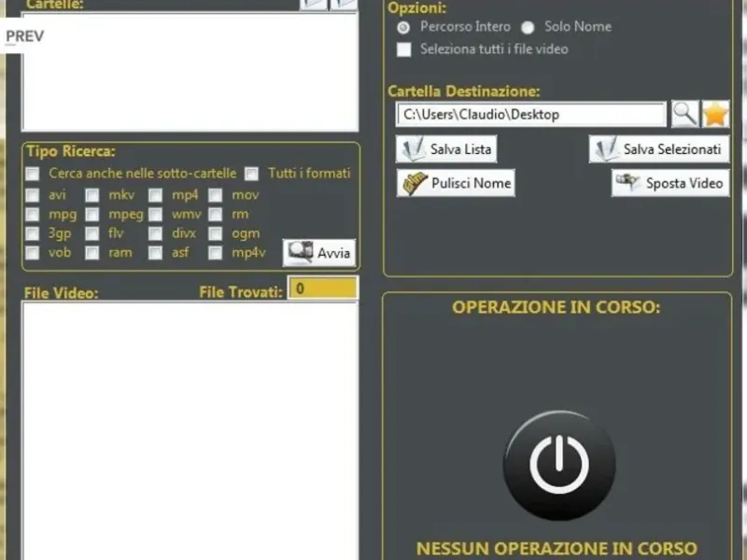Tick the ogm format checkbox
747x560 pixels.
pos(216,233)
